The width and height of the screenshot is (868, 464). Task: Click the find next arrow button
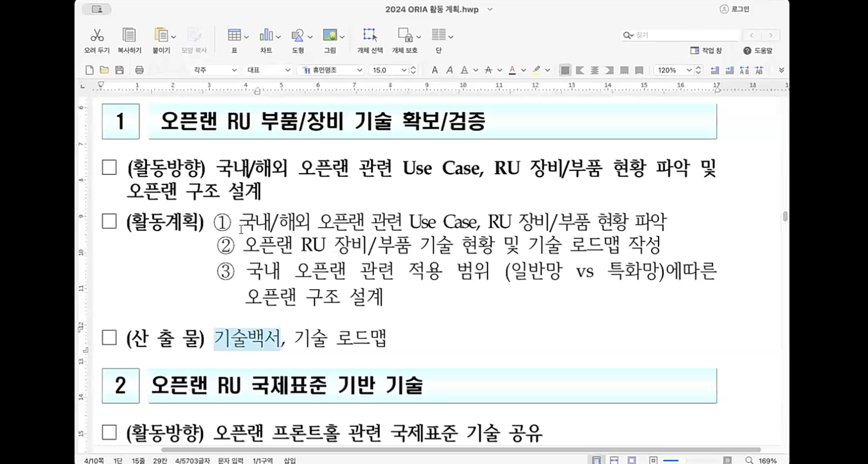coord(770,35)
